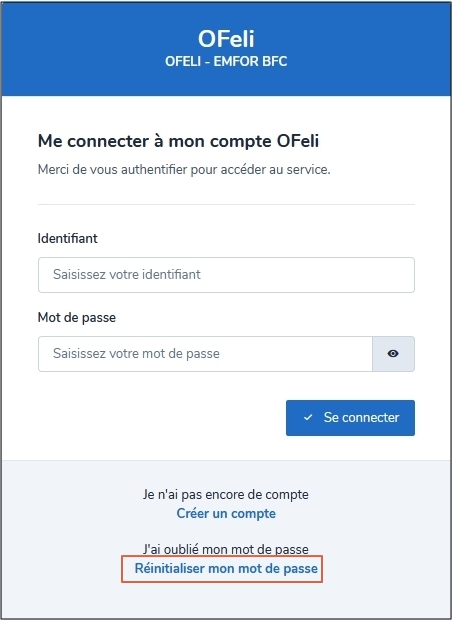Focus the Identifiant input field
This screenshot has width=452, height=620.
point(226,275)
